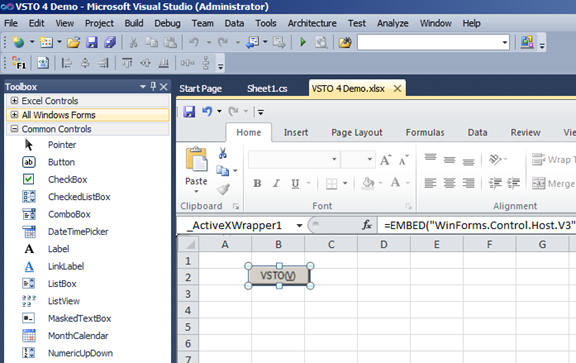Open the Architecture menu
This screenshot has height=363, width=576.
[x=312, y=23]
